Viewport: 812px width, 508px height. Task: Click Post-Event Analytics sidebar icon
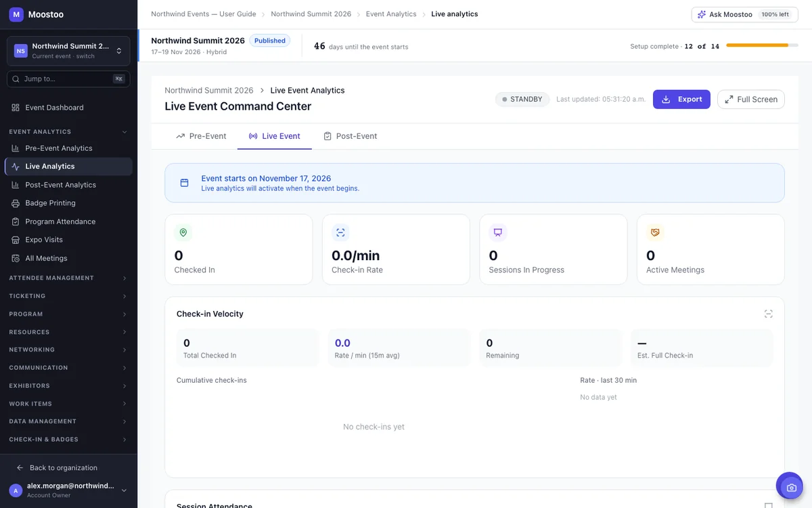click(x=16, y=185)
